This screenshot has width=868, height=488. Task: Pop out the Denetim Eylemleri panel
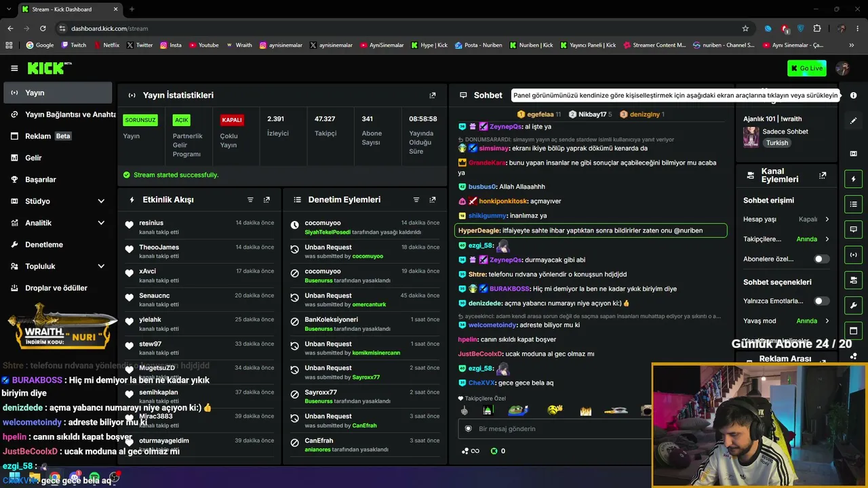tap(433, 200)
